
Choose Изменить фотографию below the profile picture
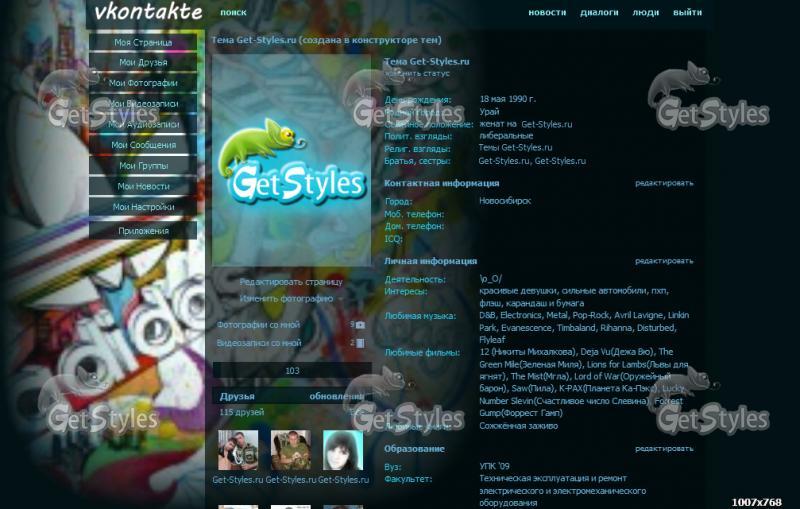click(286, 298)
